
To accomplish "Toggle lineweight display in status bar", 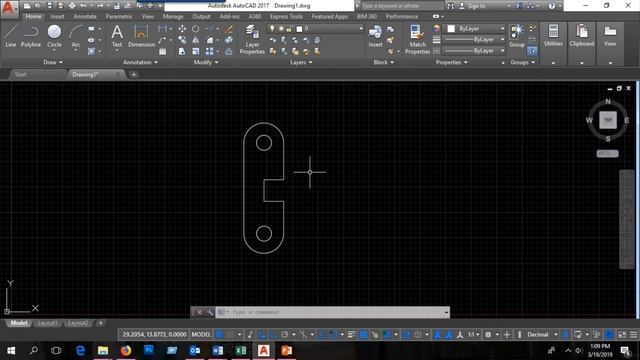I will (x=351, y=335).
